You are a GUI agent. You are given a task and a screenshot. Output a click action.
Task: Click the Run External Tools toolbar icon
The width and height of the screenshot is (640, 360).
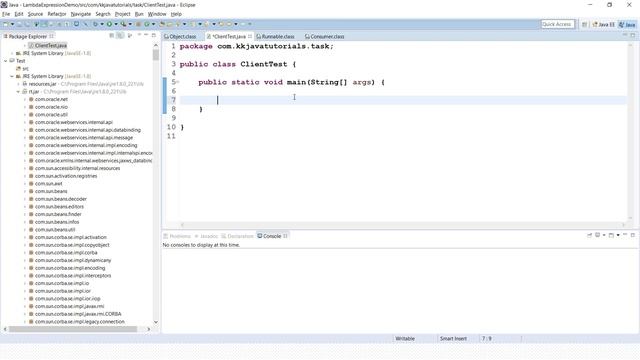coord(123,24)
